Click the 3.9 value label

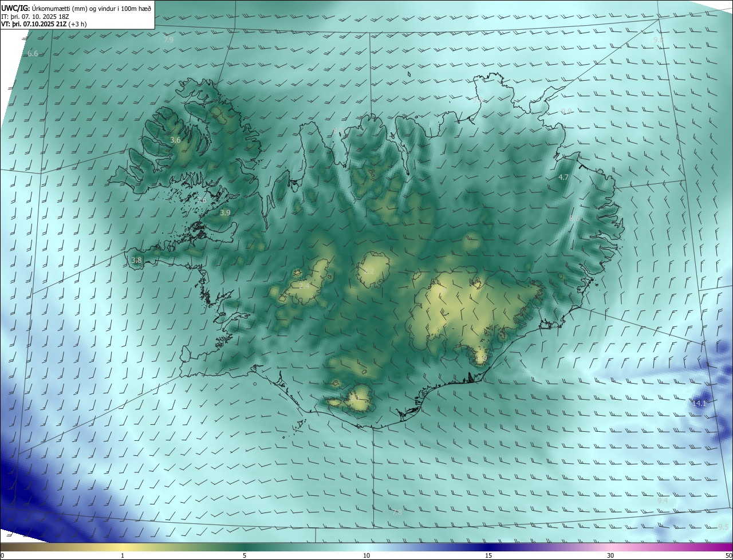coord(225,213)
